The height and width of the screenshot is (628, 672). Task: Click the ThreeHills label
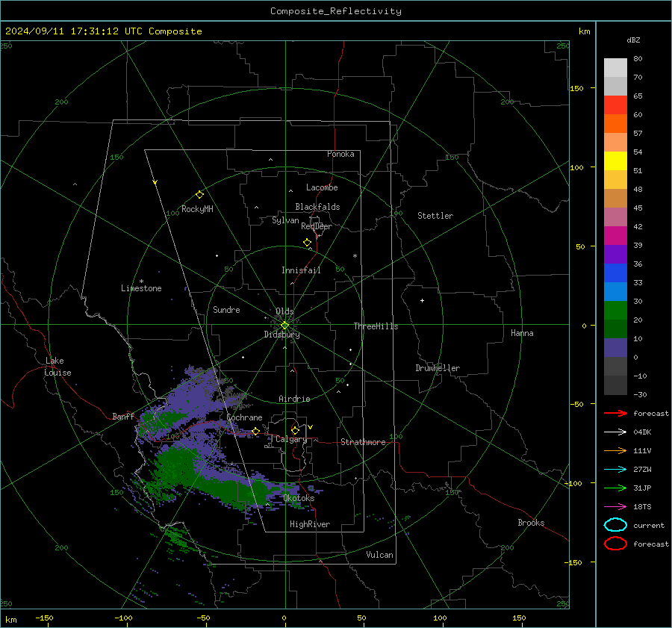click(x=376, y=326)
